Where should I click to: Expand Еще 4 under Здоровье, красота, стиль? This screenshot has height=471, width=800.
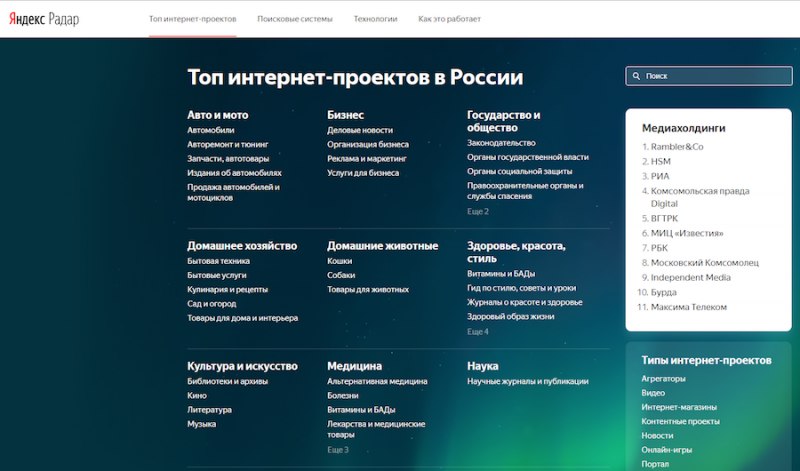(478, 332)
